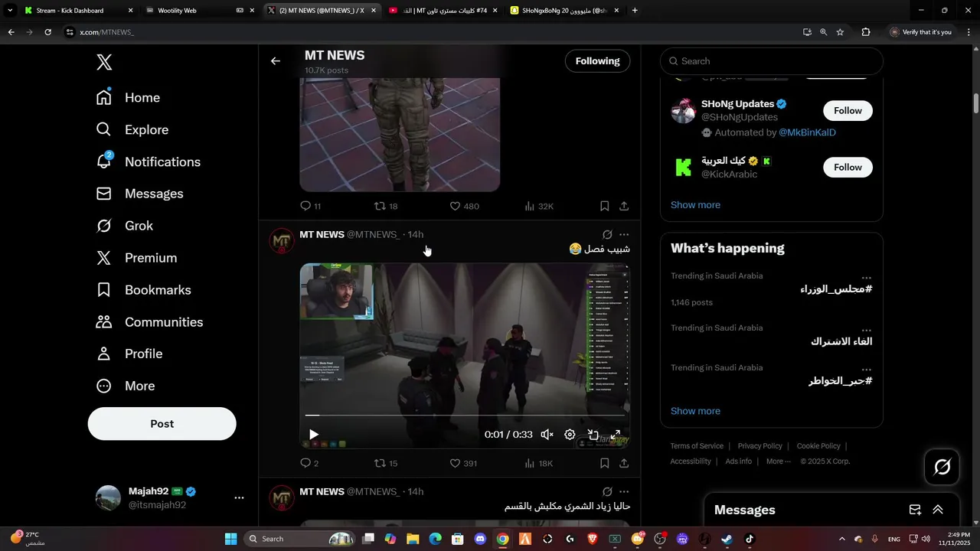Open Grok in sidebar
The width and height of the screenshot is (980, 551).
point(125,226)
